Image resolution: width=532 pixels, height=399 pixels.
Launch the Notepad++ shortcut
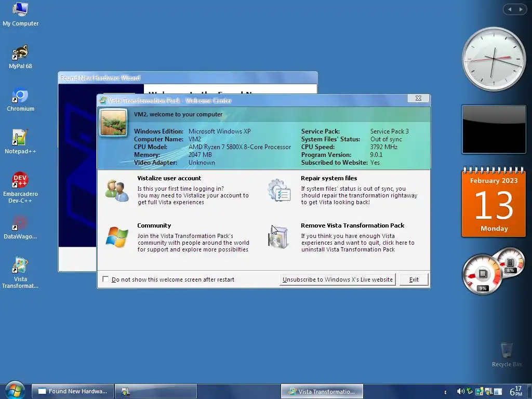pos(20,142)
